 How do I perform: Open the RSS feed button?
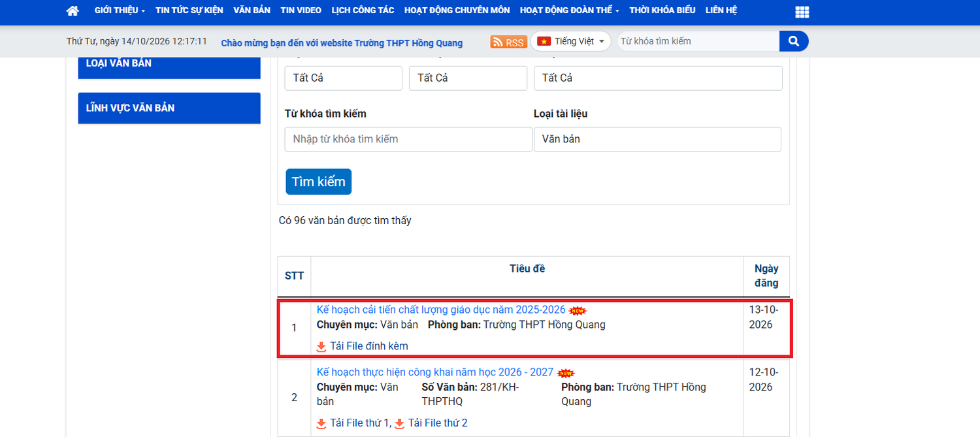pyautogui.click(x=508, y=42)
